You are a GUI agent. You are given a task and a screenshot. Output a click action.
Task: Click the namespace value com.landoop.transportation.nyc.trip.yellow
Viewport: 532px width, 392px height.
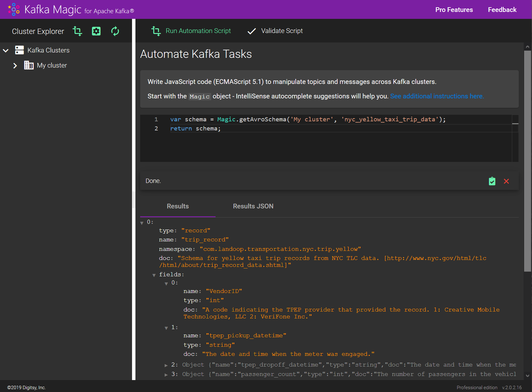click(x=280, y=249)
